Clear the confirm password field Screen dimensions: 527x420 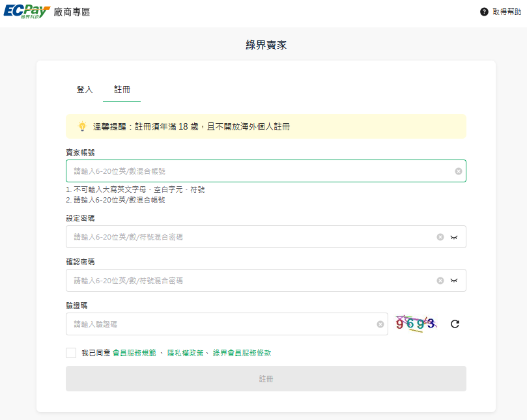click(x=440, y=281)
